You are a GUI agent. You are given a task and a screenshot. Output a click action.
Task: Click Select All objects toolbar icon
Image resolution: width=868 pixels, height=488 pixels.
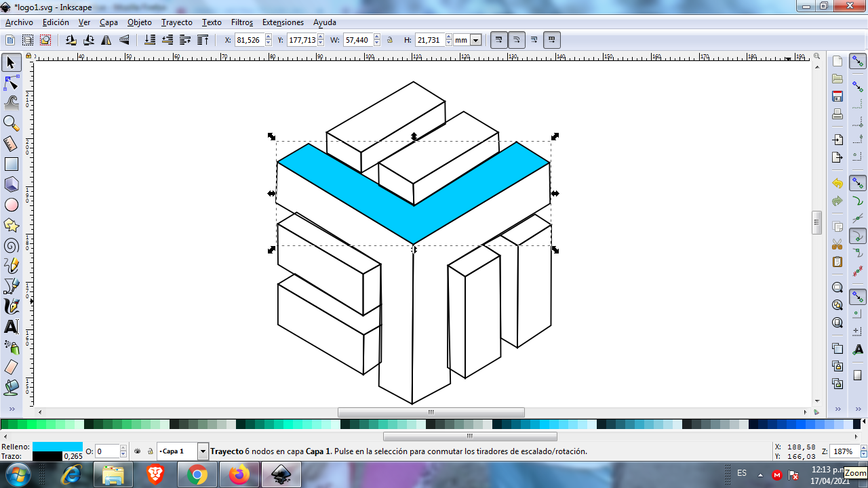click(x=10, y=40)
